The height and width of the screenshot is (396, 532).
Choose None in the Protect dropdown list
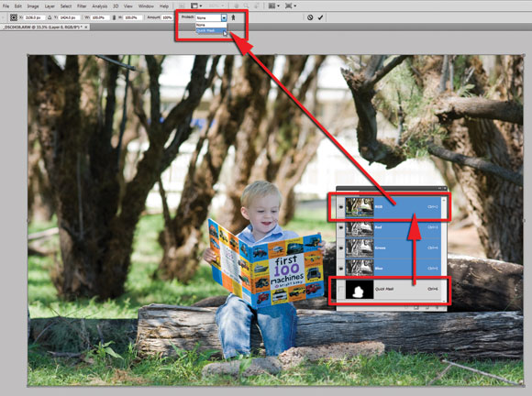[211, 25]
